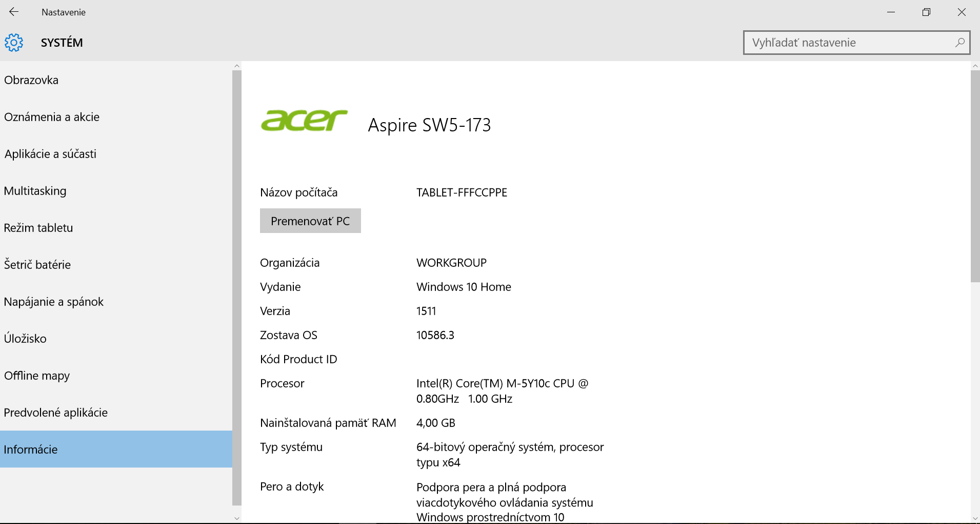Click the Aspire SW5-173 model title
The width and height of the screenshot is (980, 524).
pyautogui.click(x=429, y=125)
